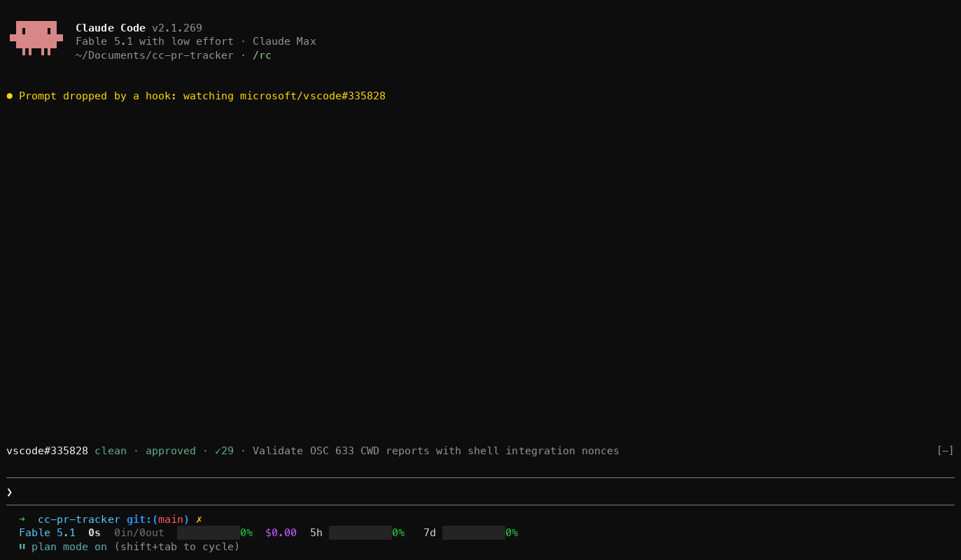Click the '(shift+tab to cycle)' hint
The image size is (961, 560).
coord(177,547)
